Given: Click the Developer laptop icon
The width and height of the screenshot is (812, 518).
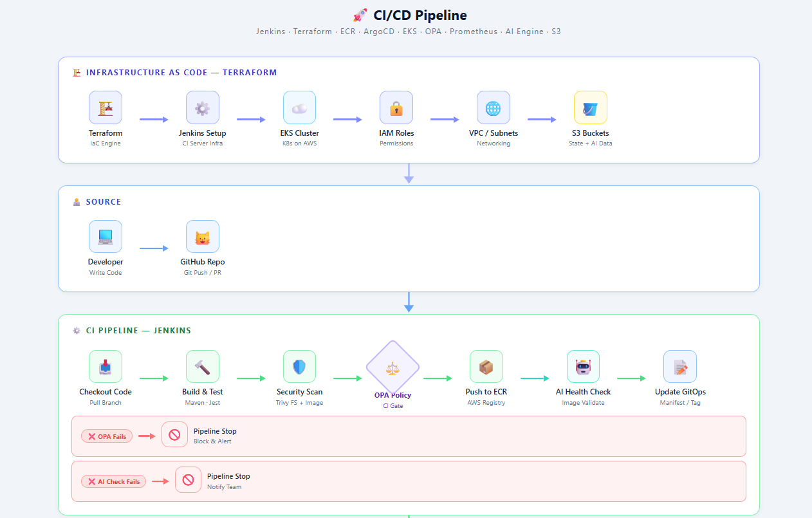Looking at the screenshot, I should (106, 237).
